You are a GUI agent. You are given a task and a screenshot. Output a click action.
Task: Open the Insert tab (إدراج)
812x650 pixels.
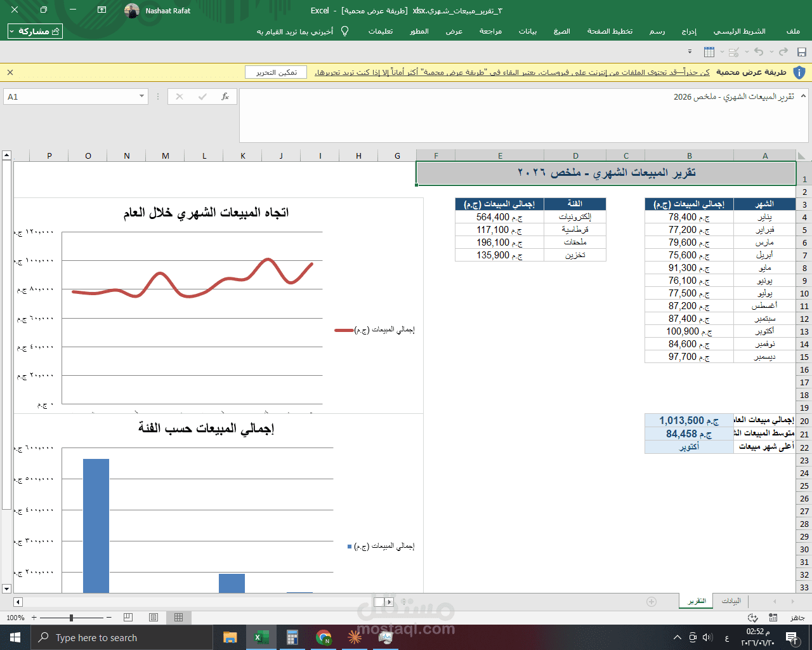(x=689, y=31)
